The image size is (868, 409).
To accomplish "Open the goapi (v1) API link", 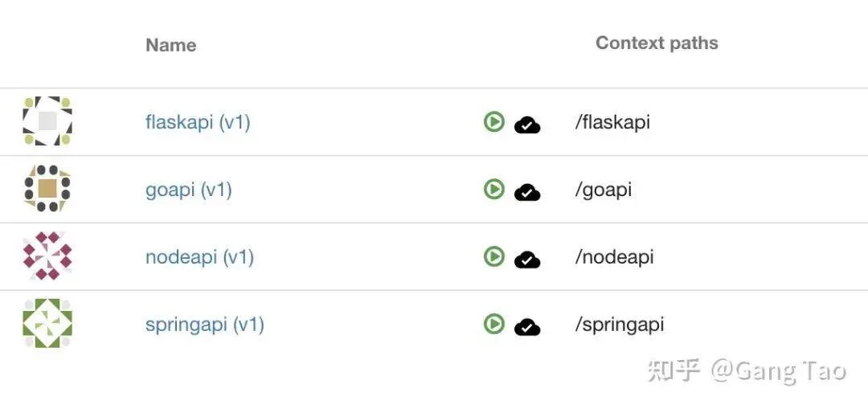I will pyautogui.click(x=188, y=190).
